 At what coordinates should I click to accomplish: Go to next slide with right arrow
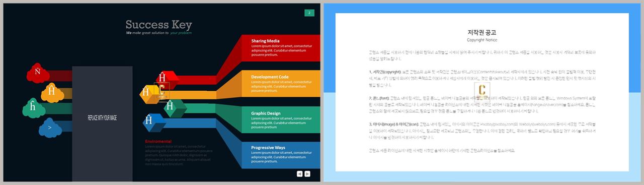point(307,173)
